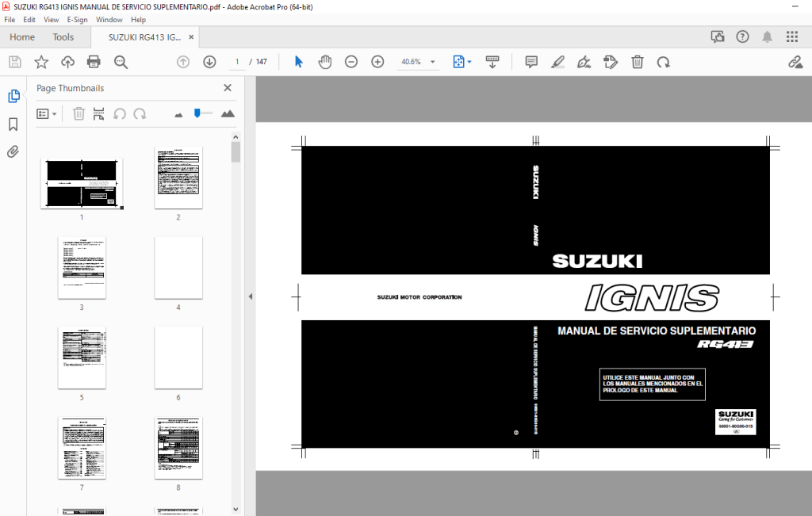The height and width of the screenshot is (516, 812).
Task: Select the Highlight text pen tool
Action: 557,62
